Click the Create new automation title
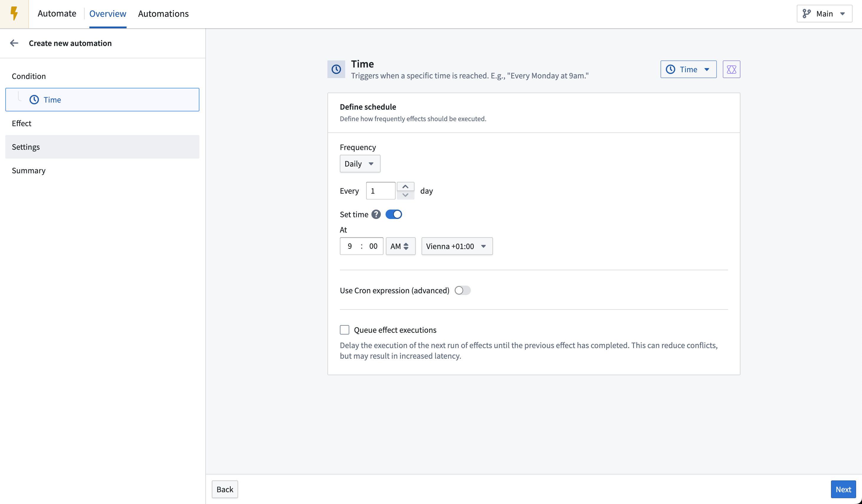This screenshot has height=504, width=862. pyautogui.click(x=70, y=43)
